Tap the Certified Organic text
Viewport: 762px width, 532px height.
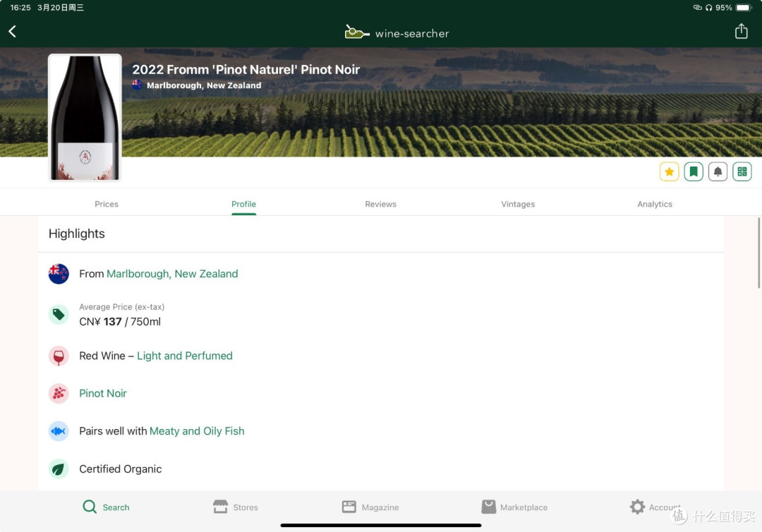click(x=121, y=468)
